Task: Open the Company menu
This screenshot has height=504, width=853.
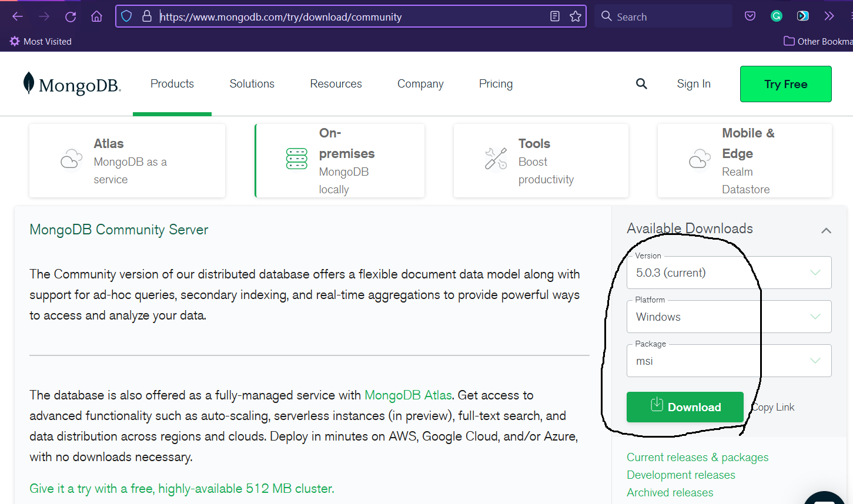Action: click(420, 84)
